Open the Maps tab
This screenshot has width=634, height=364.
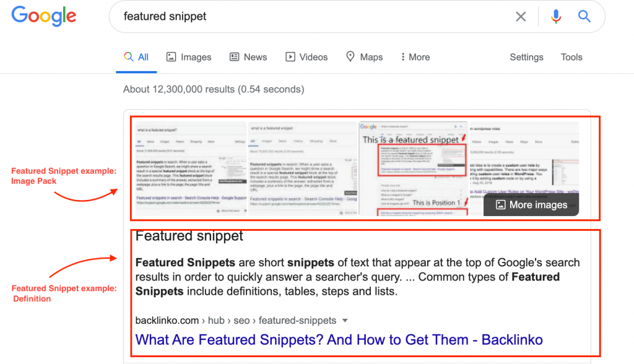364,57
